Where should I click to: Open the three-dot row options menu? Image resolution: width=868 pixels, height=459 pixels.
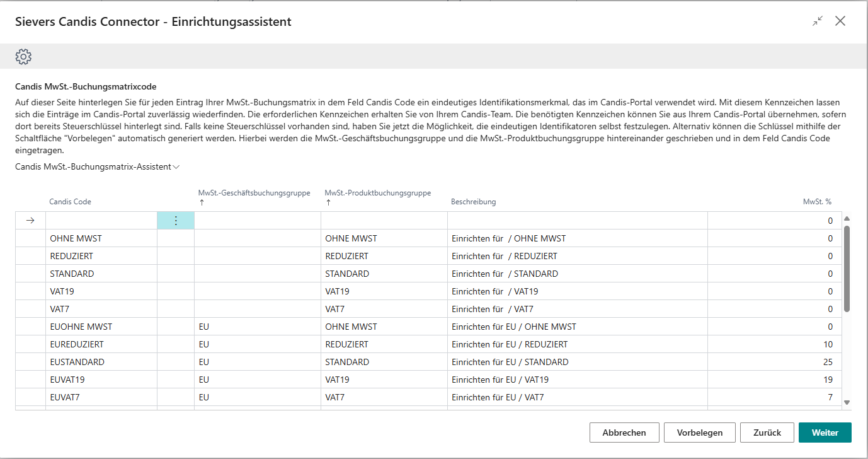tap(175, 221)
